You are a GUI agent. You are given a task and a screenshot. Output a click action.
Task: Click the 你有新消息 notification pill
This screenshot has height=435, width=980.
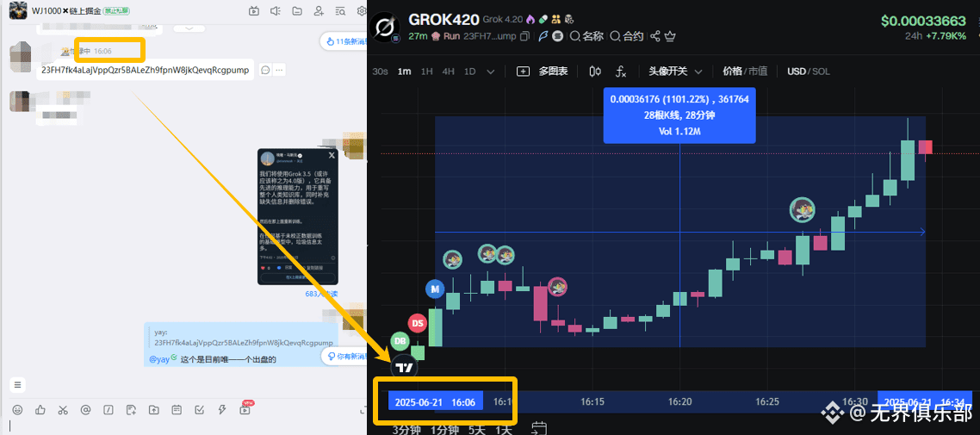point(345,357)
